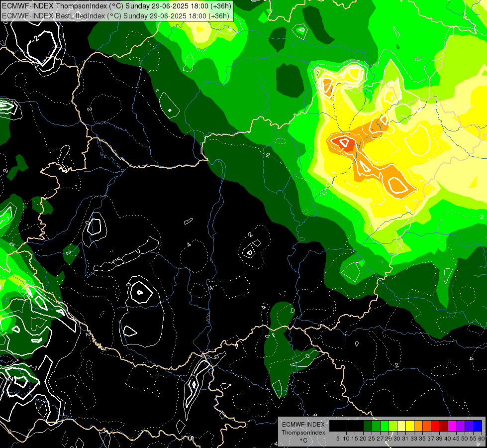The height and width of the screenshot is (448, 487).
Task: Select the orange 33–35 legend swatch
Action: tap(418, 426)
